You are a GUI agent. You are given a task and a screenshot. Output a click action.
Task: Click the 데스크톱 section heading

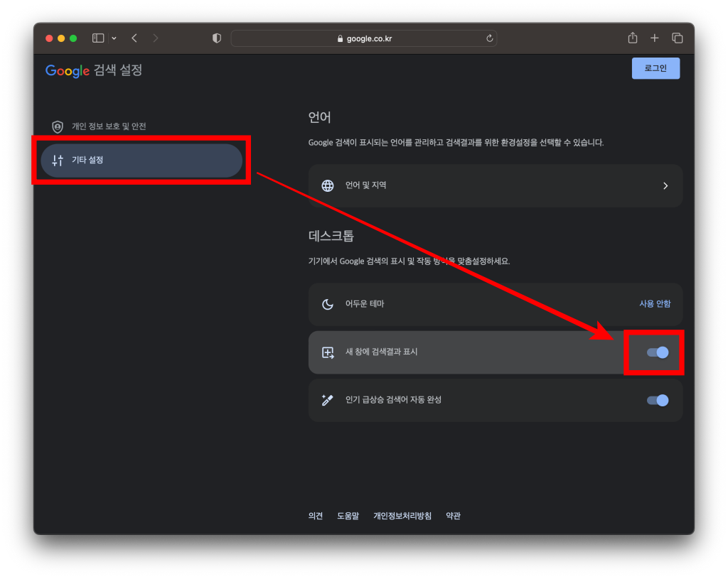tap(331, 236)
